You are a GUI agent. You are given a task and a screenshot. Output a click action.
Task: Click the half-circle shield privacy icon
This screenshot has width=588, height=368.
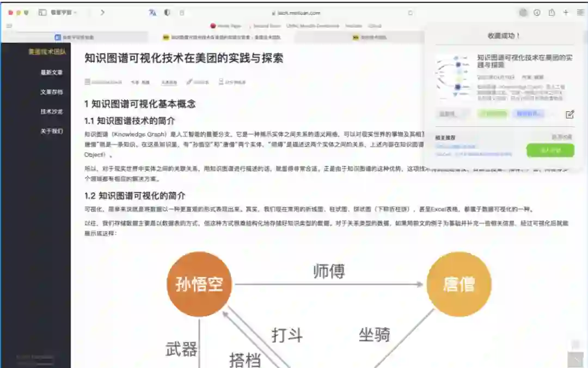click(167, 13)
